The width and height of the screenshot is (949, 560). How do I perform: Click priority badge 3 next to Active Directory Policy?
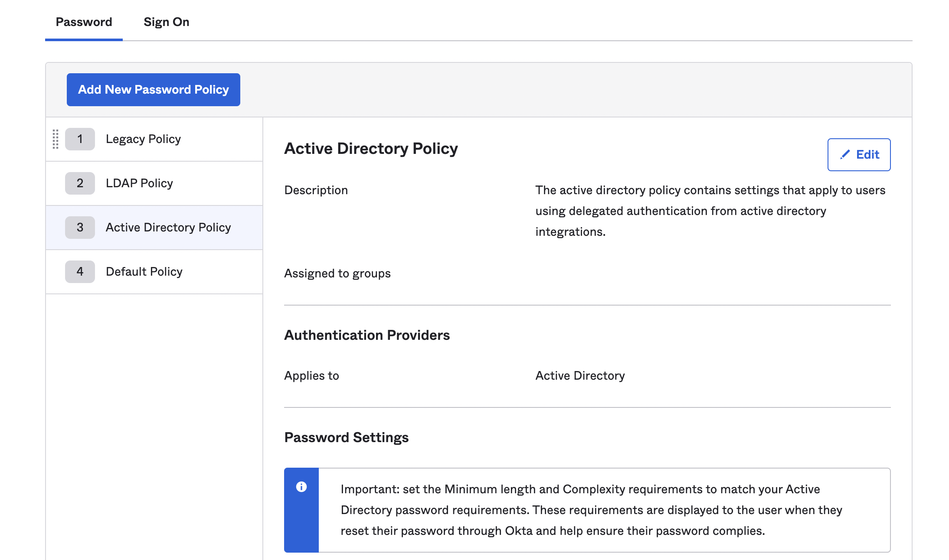click(80, 227)
